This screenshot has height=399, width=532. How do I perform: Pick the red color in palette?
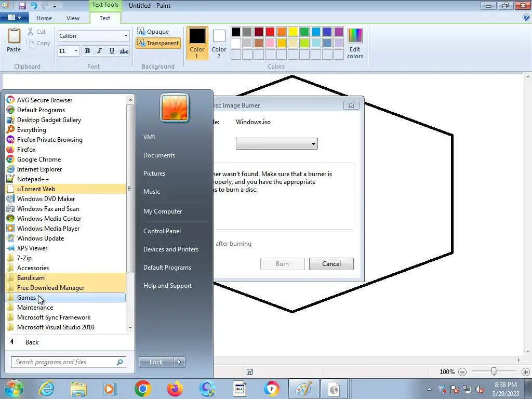pyautogui.click(x=270, y=32)
